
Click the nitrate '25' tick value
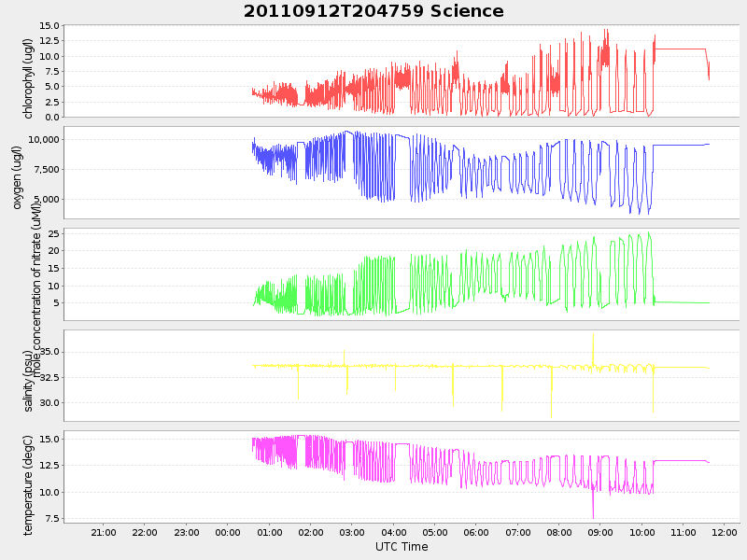tap(54, 233)
